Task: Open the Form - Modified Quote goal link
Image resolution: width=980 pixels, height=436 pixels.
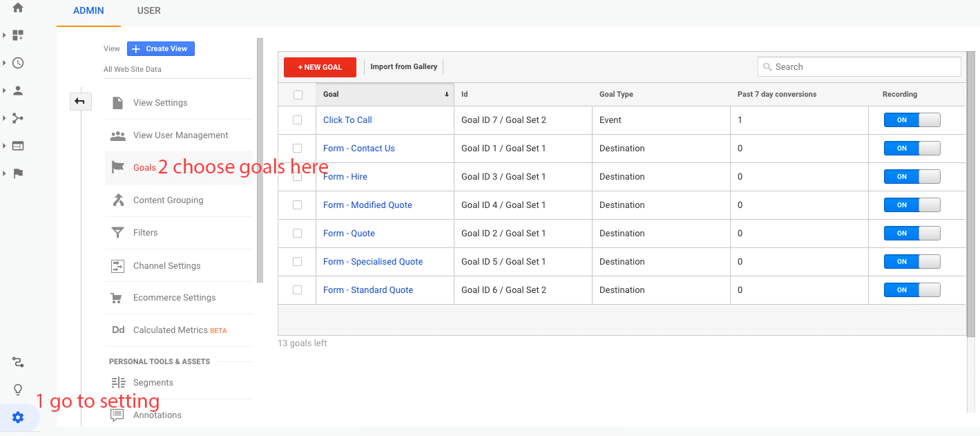Action: point(367,205)
